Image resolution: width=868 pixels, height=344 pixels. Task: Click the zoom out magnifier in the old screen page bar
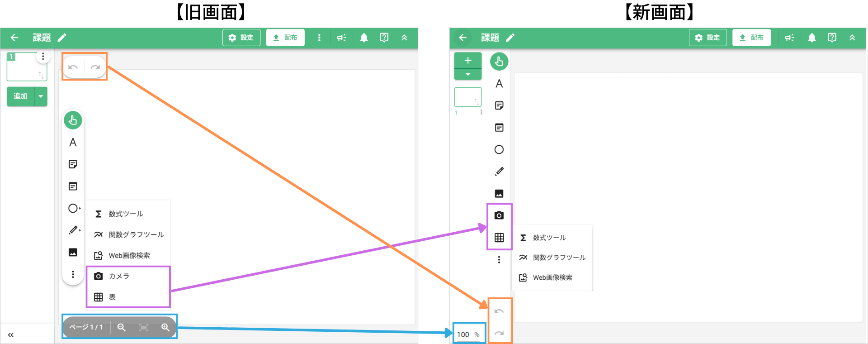pyautogui.click(x=121, y=327)
